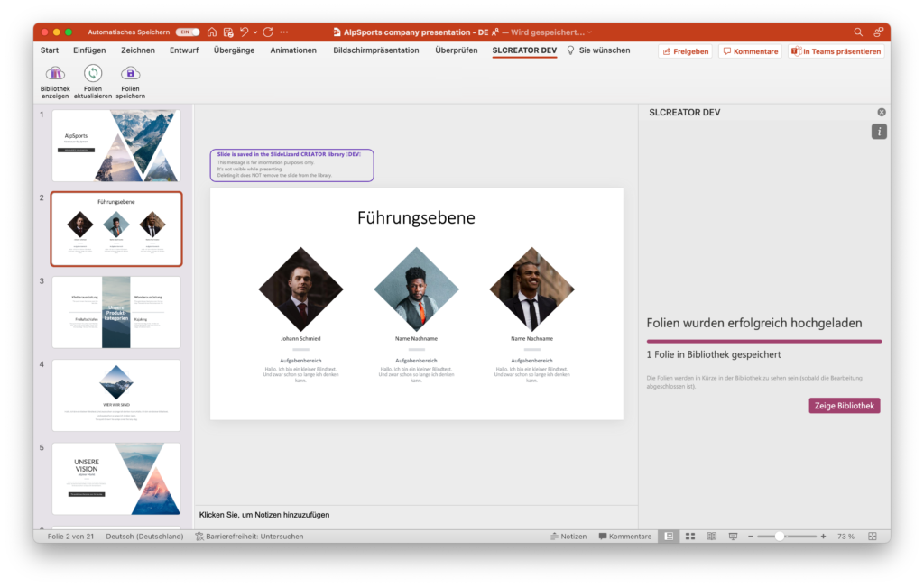Click the Sie wünschen search field
The width and height of the screenshot is (924, 587).
599,50
